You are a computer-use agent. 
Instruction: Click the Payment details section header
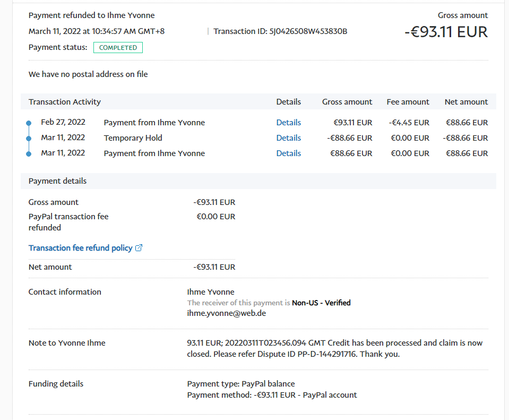(x=57, y=181)
